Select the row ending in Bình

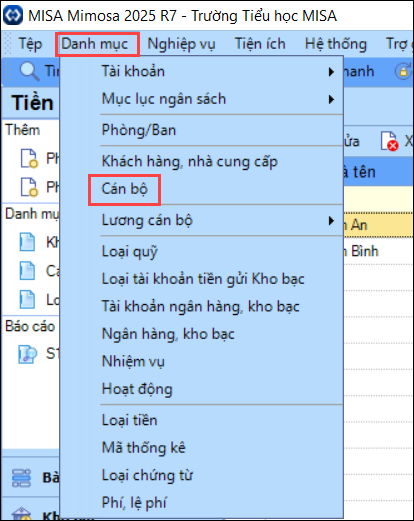(x=378, y=251)
